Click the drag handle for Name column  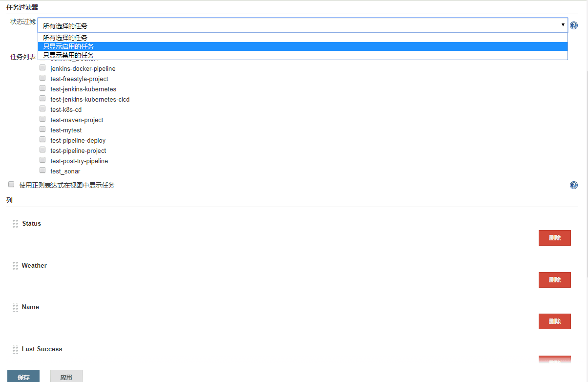pyautogui.click(x=15, y=308)
